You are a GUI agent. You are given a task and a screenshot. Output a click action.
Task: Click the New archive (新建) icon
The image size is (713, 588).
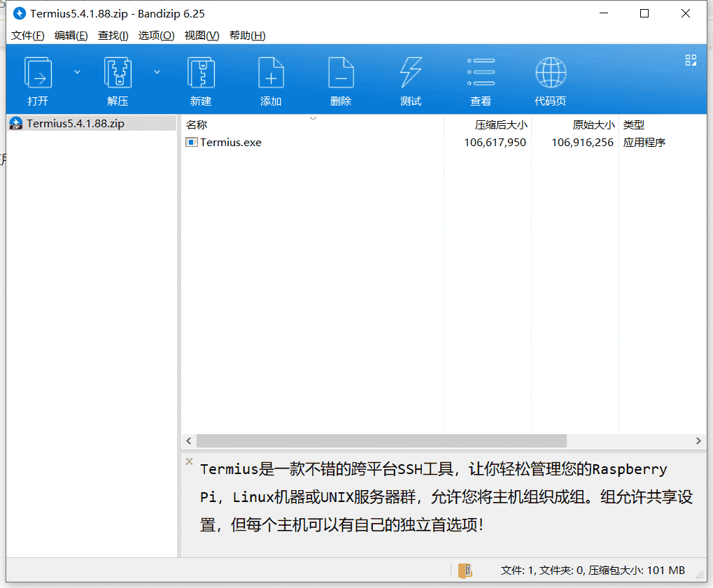coord(201,73)
